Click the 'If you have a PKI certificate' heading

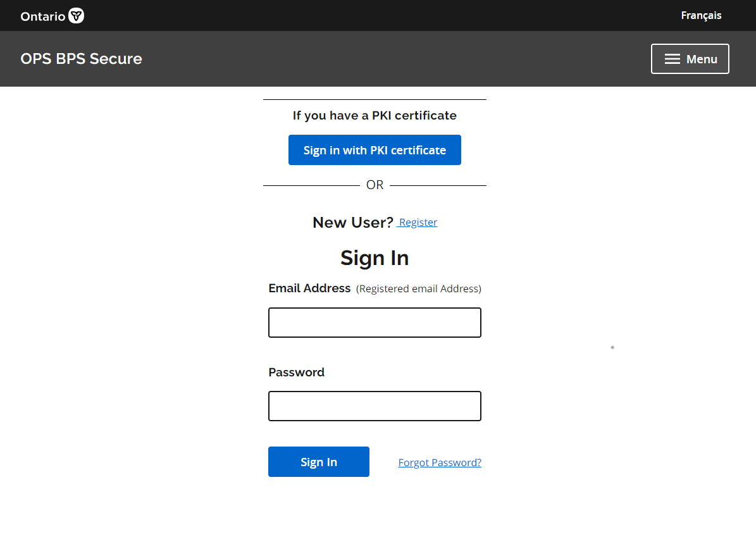[x=375, y=116]
